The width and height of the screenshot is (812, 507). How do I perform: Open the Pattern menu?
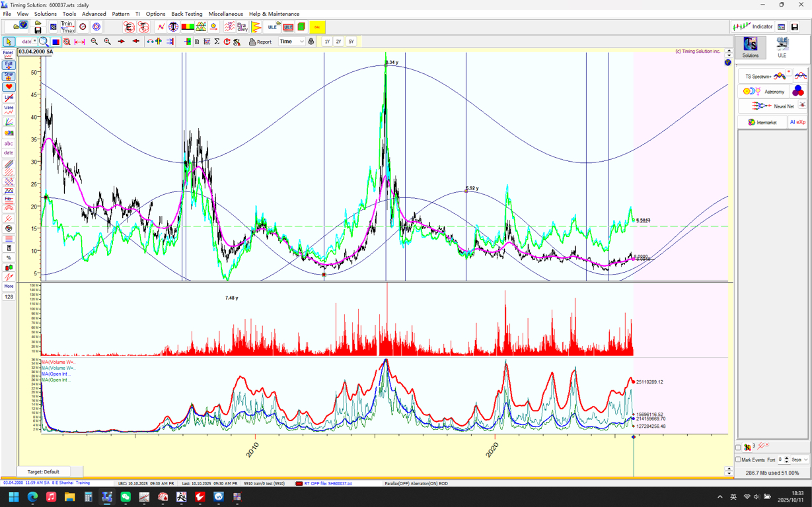tap(121, 14)
